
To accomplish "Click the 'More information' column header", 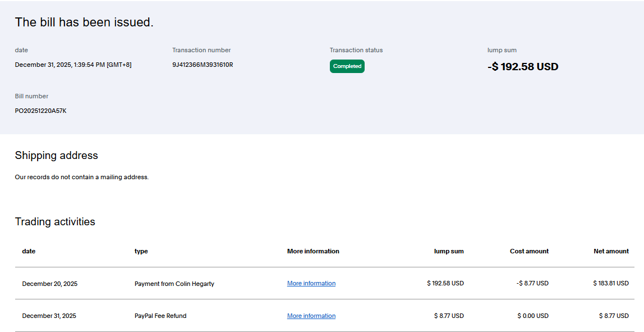I will point(313,251).
